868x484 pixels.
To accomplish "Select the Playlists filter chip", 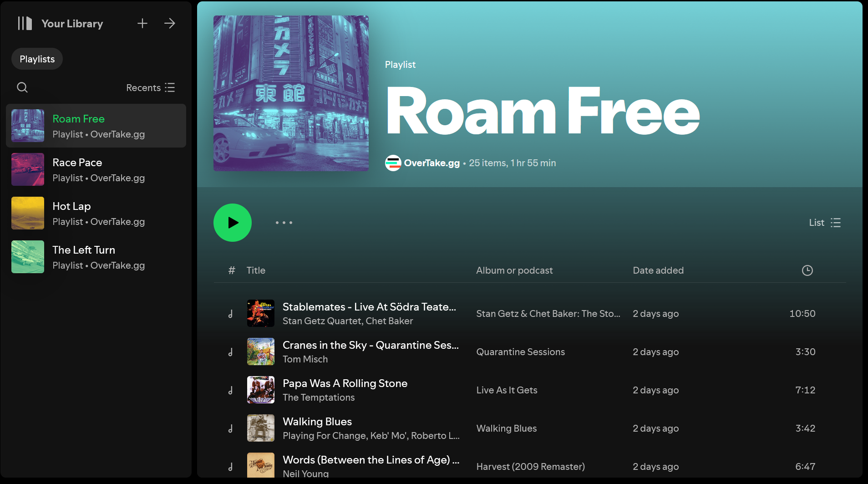I will point(37,59).
